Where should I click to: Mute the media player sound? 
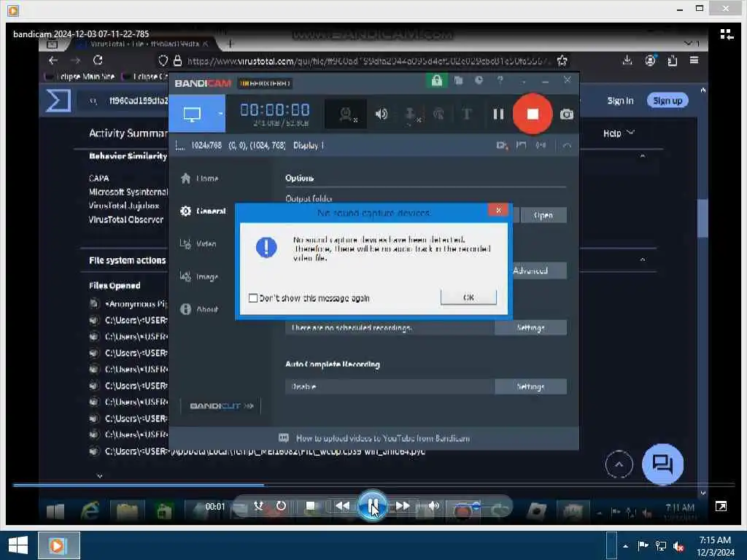(433, 506)
